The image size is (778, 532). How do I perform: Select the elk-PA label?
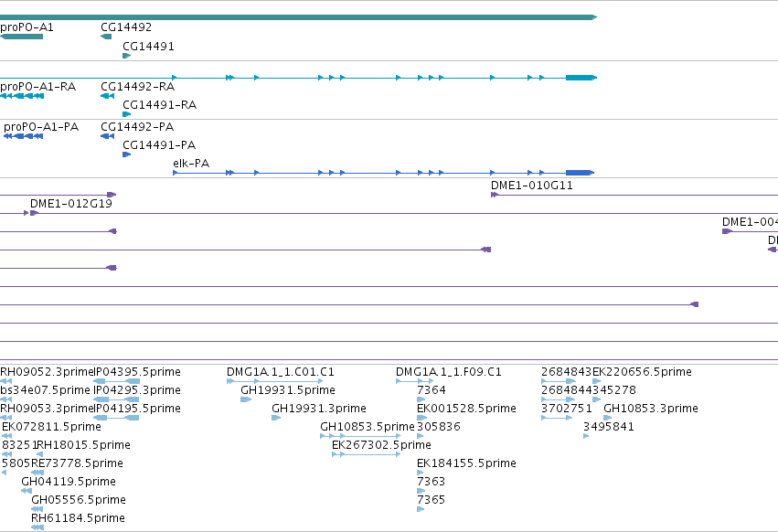191,164
